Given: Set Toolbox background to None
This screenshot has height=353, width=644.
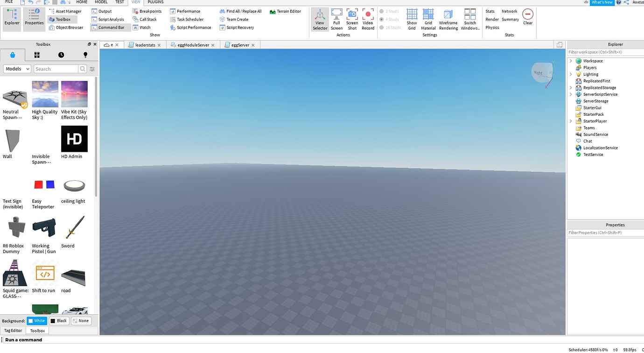Looking at the screenshot, I should [x=81, y=321].
